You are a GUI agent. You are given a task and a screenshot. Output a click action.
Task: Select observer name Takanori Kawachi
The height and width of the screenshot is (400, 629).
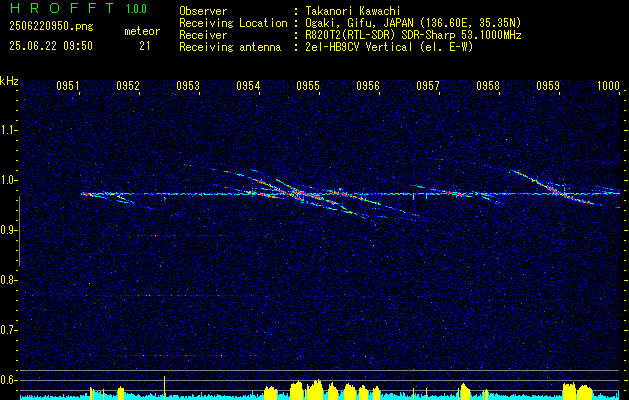(x=353, y=11)
